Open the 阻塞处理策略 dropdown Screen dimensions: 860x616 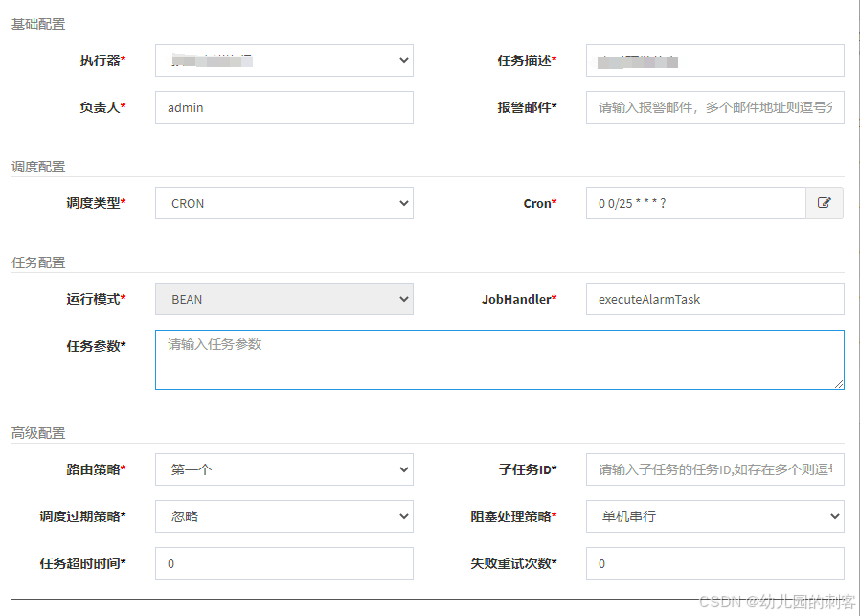point(715,516)
